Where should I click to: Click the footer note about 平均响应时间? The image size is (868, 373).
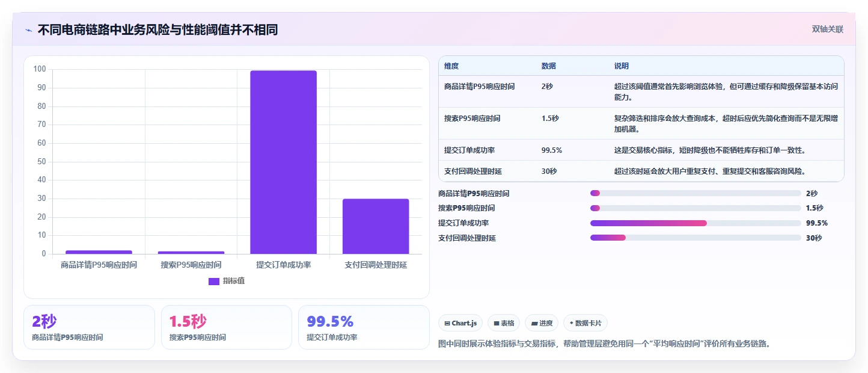tap(605, 344)
